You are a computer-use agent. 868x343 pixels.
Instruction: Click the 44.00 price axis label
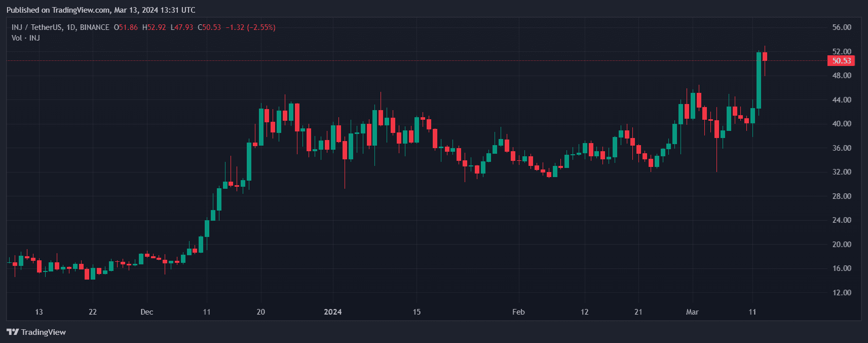[841, 100]
